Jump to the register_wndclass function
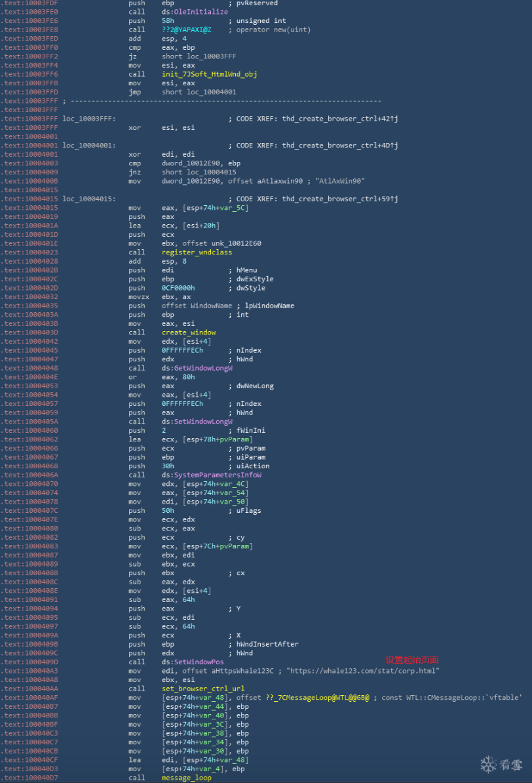The image size is (532, 783). 197,252
